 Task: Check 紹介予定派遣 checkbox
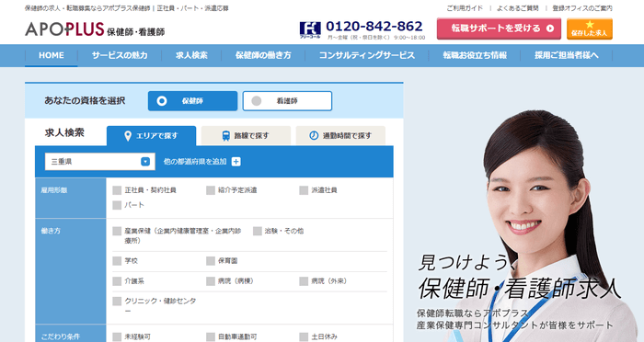tap(211, 190)
